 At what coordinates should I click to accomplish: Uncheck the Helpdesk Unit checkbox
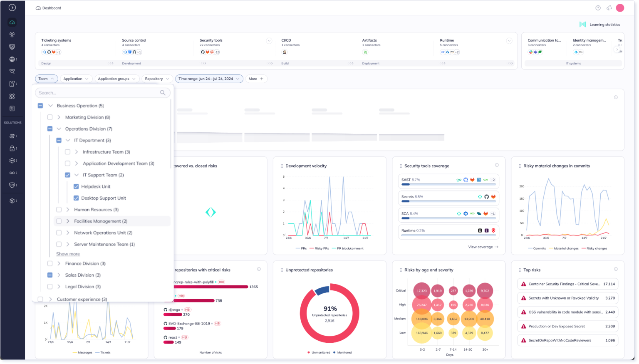coord(76,186)
